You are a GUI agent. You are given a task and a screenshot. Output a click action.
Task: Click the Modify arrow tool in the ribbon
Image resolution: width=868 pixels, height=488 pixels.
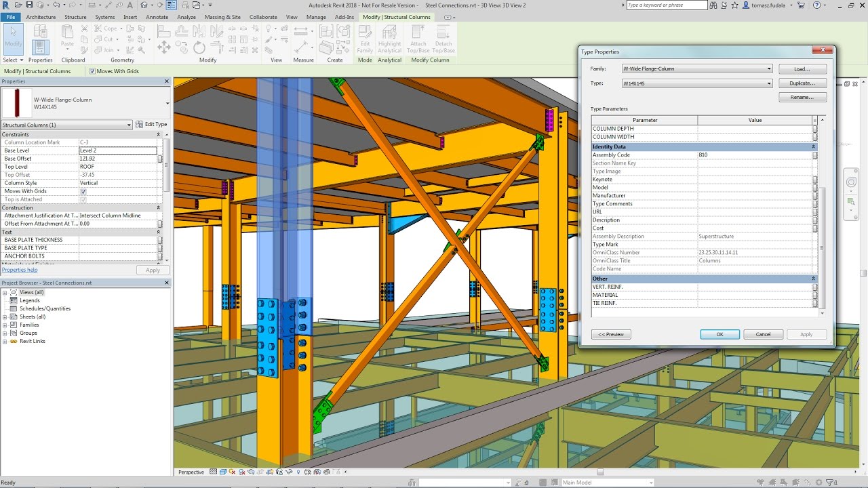pos(13,38)
